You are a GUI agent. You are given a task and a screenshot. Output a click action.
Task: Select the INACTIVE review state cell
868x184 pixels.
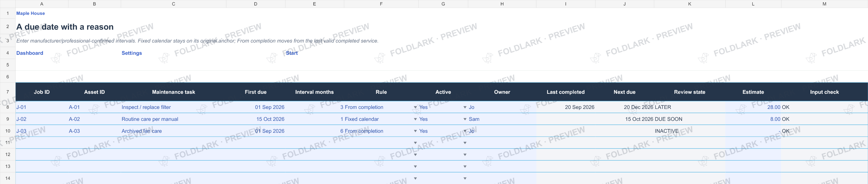tap(689, 131)
